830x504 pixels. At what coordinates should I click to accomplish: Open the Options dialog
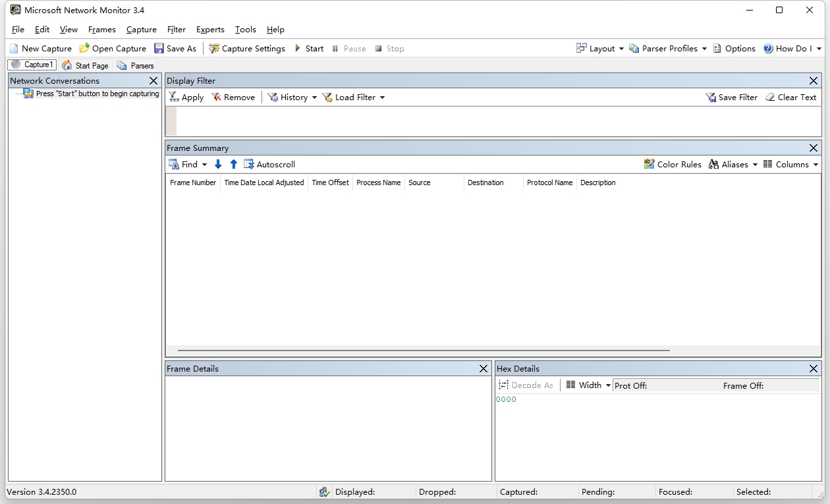click(x=734, y=48)
